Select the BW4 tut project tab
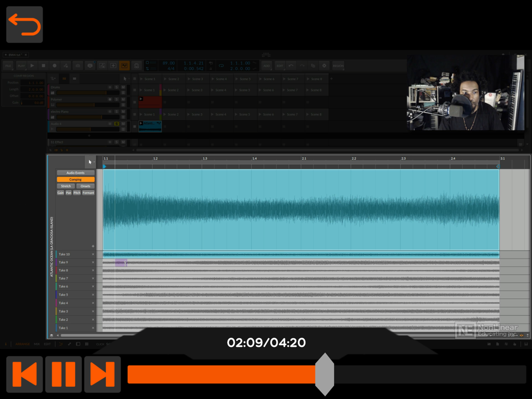532x399 pixels. (15, 55)
